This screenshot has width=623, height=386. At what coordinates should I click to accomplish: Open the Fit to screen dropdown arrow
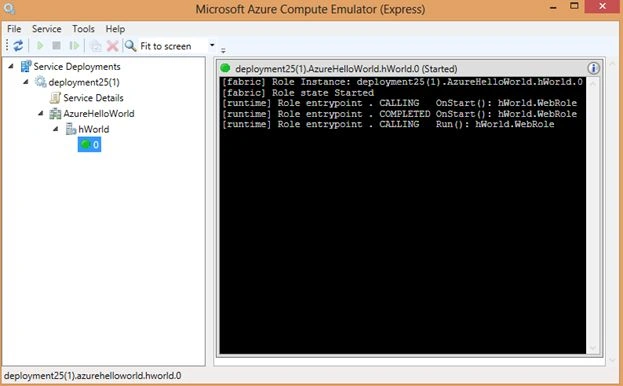pos(212,45)
